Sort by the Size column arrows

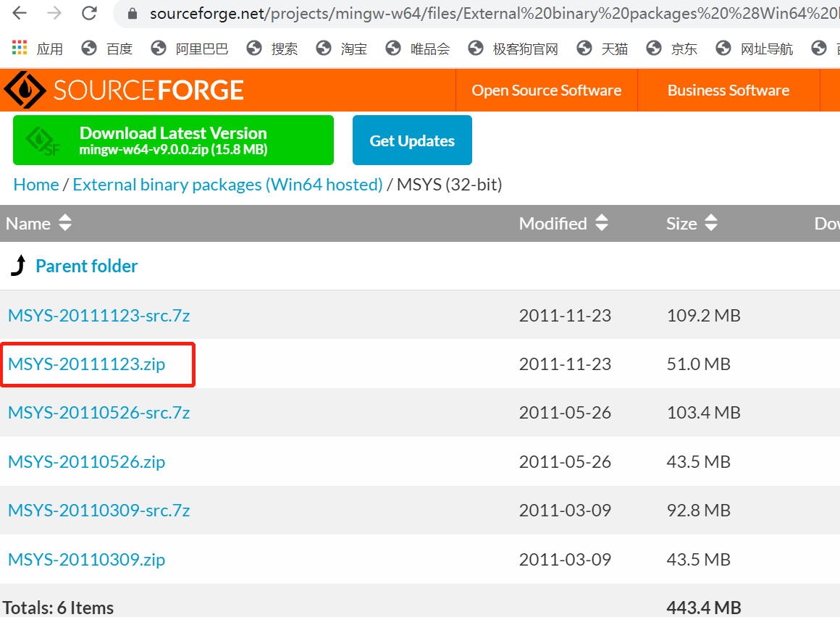pos(710,223)
